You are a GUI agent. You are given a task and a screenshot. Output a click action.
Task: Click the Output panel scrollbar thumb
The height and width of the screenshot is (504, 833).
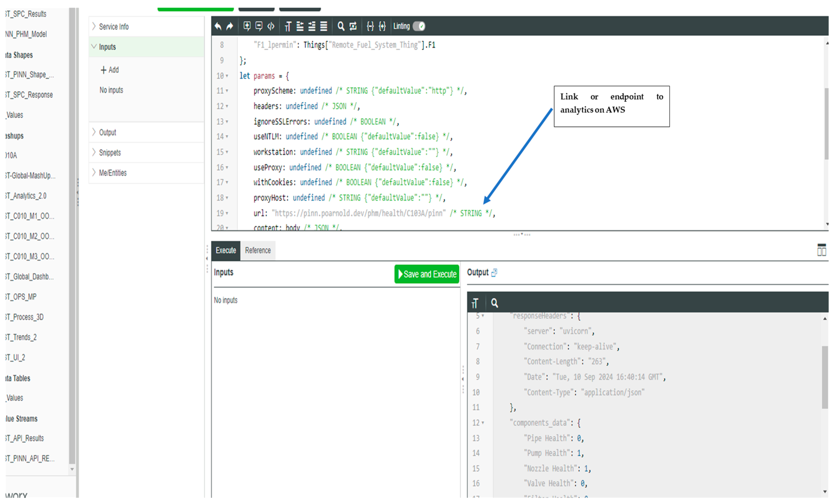825,377
